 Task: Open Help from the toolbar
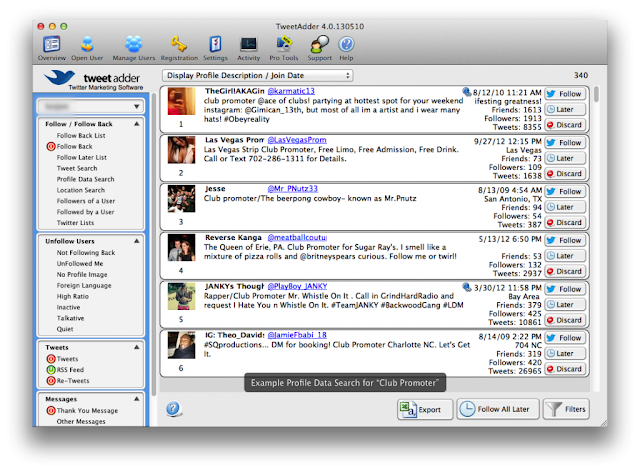346,48
